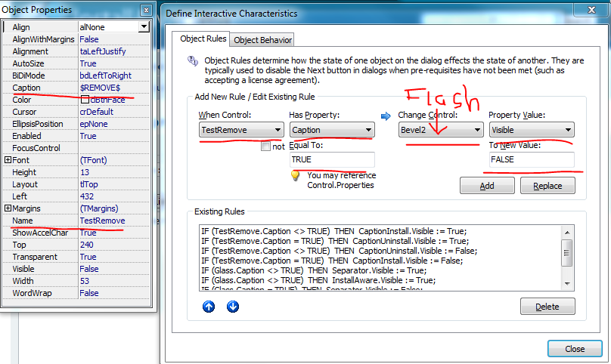Screen dimensions: 611x364
Task: Switch to the Object Rules tab
Action: (203, 39)
